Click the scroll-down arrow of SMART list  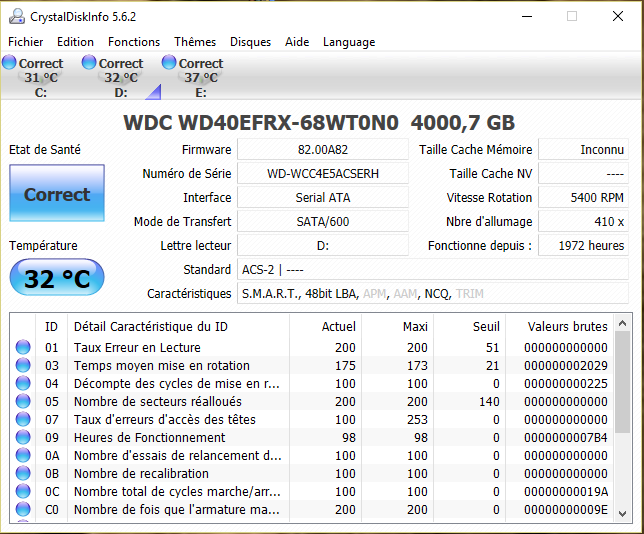[x=622, y=513]
